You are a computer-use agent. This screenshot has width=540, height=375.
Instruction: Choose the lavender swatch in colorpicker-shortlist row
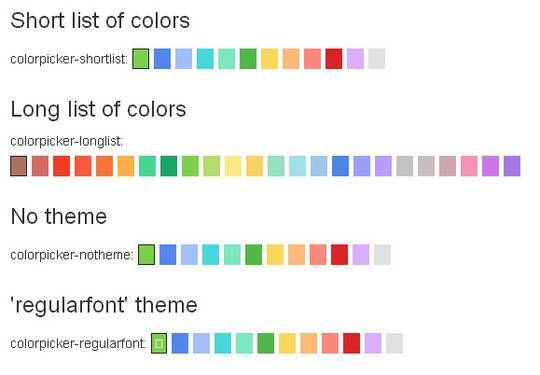coord(355,59)
